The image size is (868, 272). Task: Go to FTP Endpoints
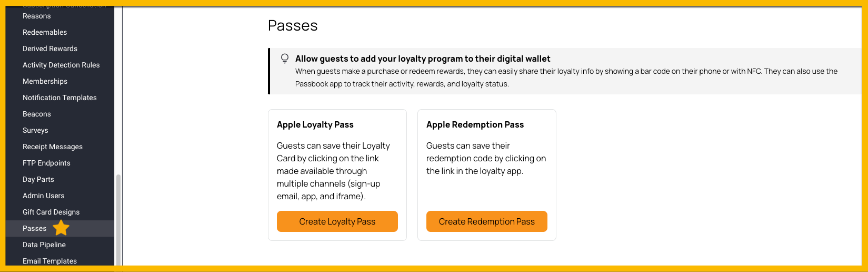(46, 163)
